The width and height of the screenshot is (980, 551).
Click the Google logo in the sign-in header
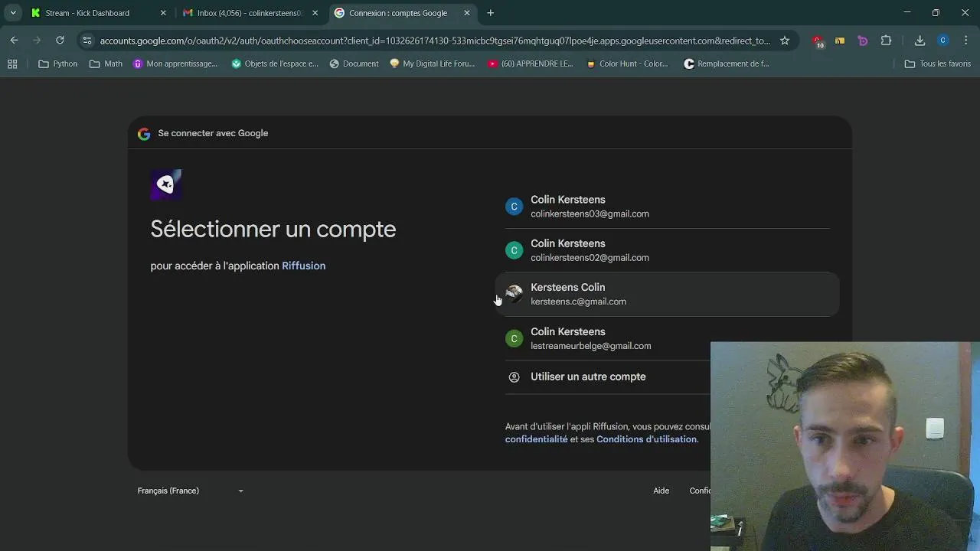click(x=144, y=134)
